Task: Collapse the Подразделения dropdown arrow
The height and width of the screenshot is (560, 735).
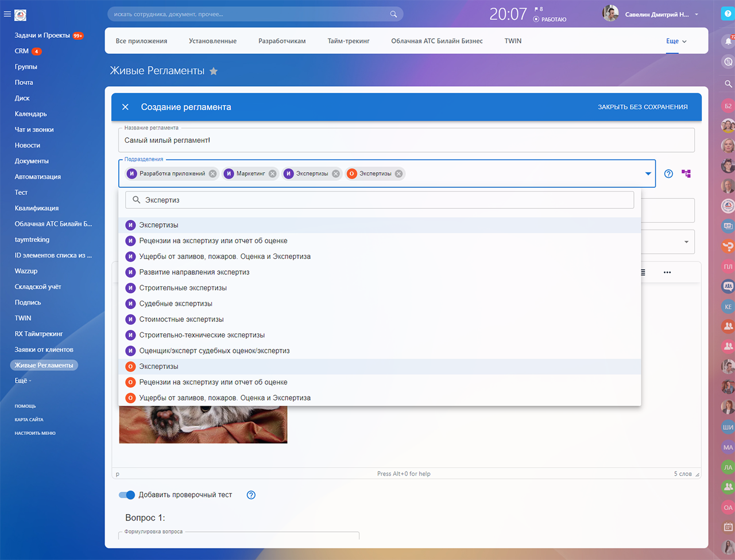Action: [x=648, y=174]
